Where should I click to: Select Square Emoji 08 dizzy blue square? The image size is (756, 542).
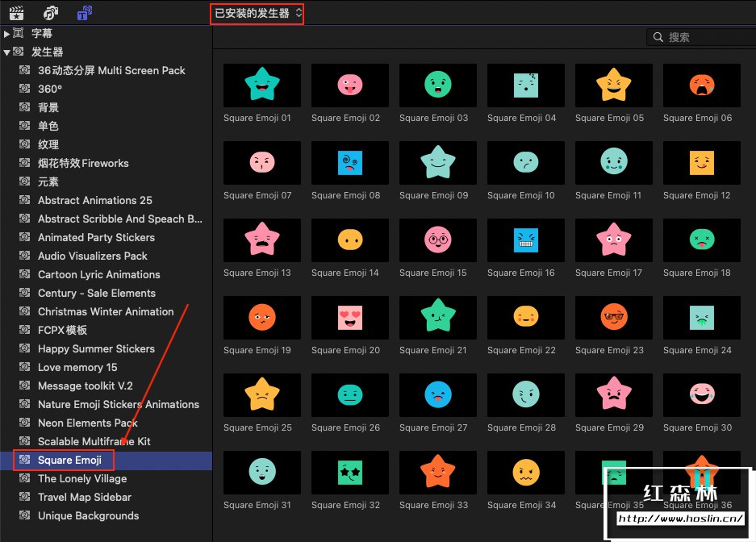(350, 163)
